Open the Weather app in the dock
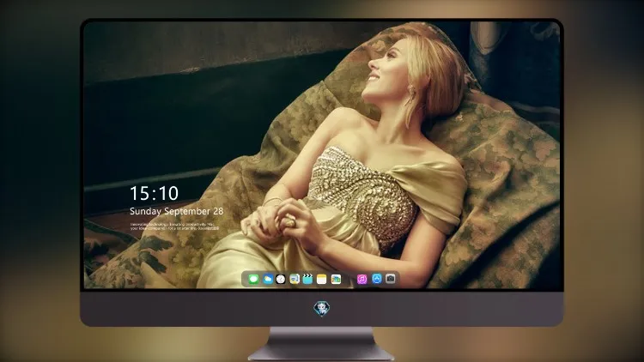Screen dimensions: 644x362 [267, 280]
